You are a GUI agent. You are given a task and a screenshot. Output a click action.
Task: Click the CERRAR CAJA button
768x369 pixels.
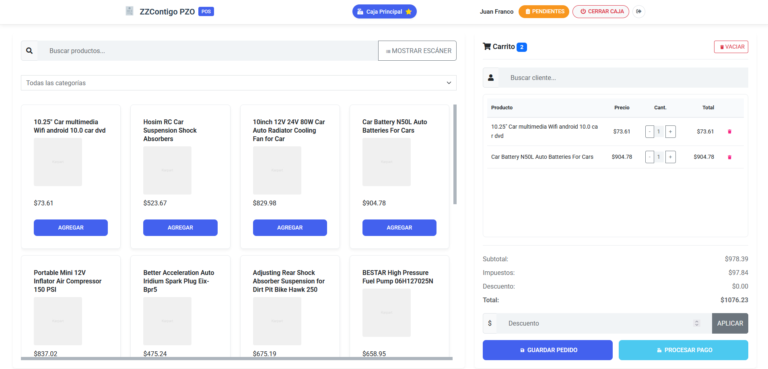click(600, 11)
